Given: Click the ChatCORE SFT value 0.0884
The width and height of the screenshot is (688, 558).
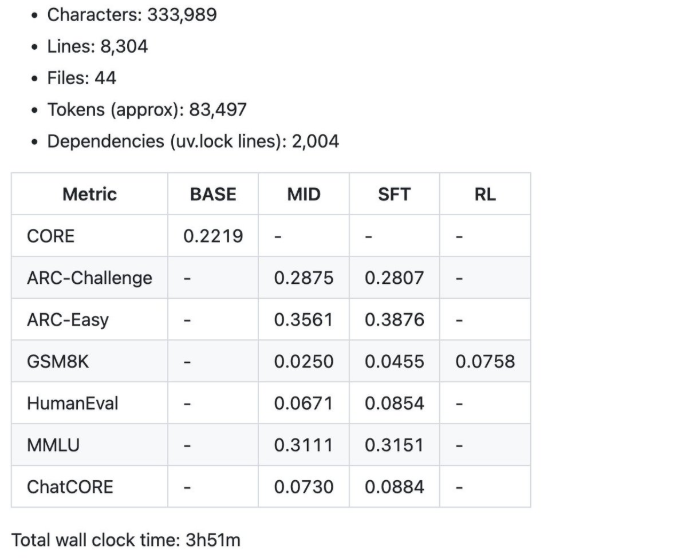Looking at the screenshot, I should 394,487.
